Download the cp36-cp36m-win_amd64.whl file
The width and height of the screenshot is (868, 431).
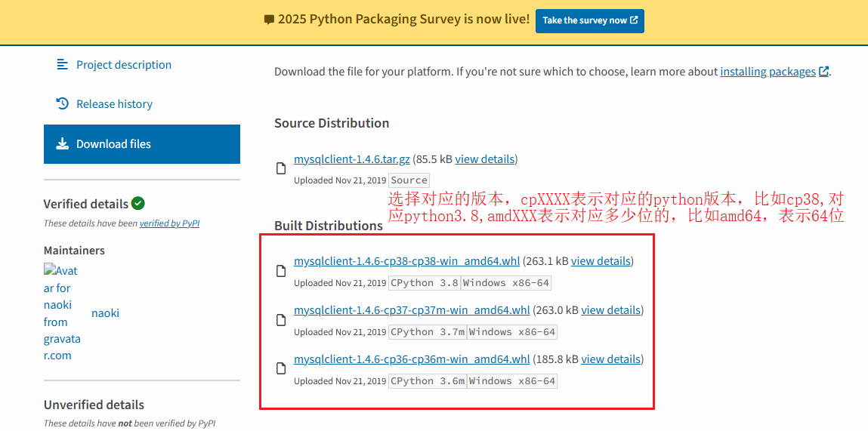412,359
